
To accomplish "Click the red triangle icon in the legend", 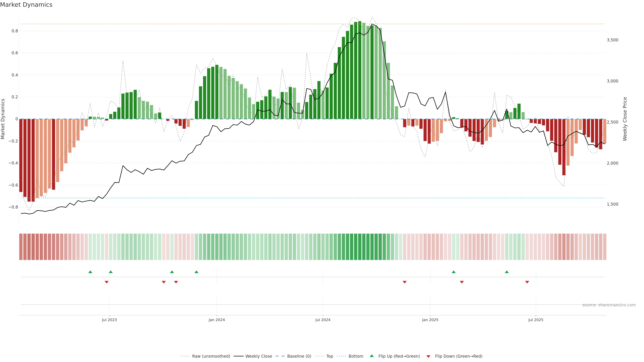I will pos(428,356).
